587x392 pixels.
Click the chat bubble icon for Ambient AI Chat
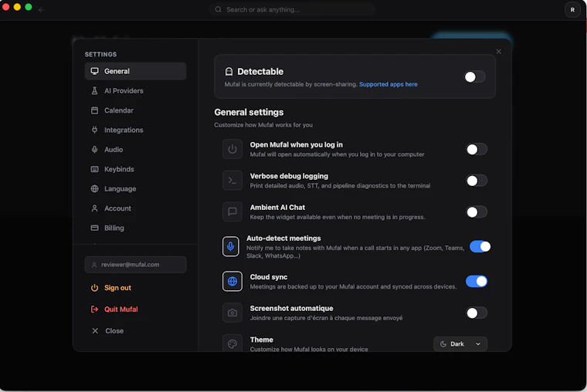[x=232, y=211]
